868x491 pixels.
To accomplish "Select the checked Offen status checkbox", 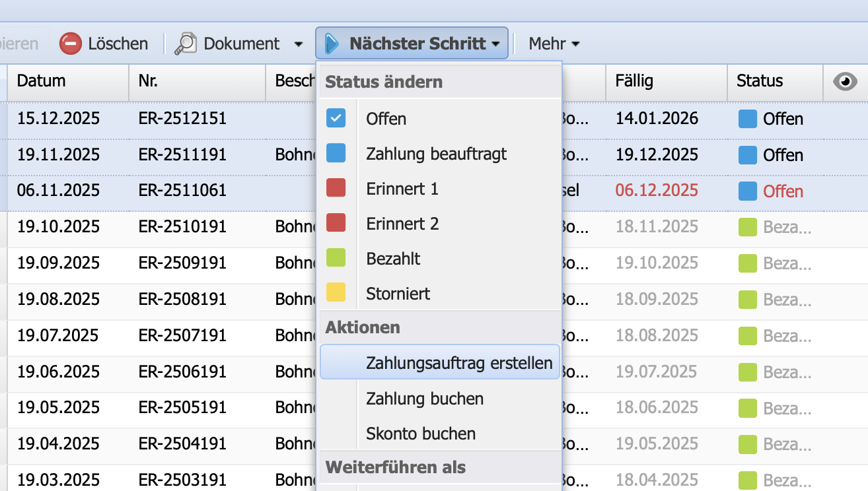I will tap(336, 119).
